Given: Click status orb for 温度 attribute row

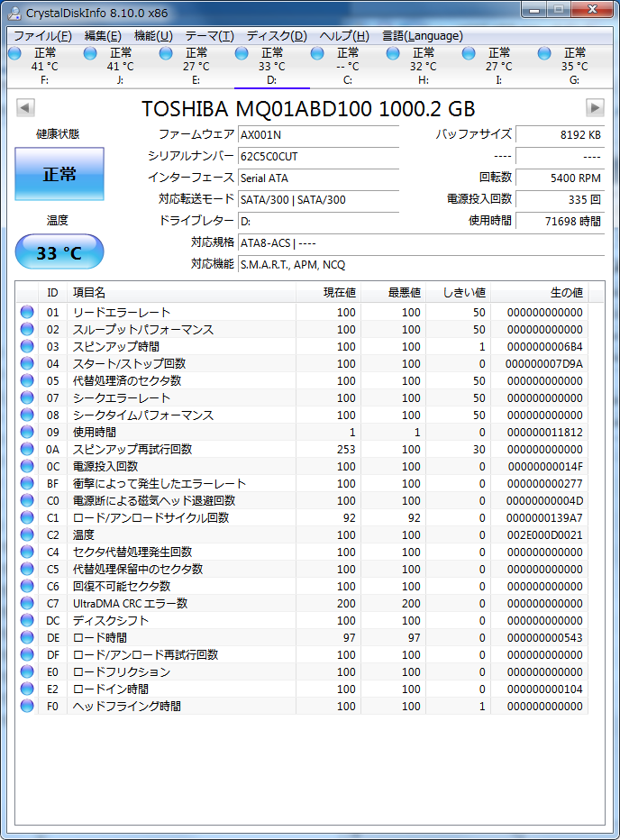Looking at the screenshot, I should 27,535.
